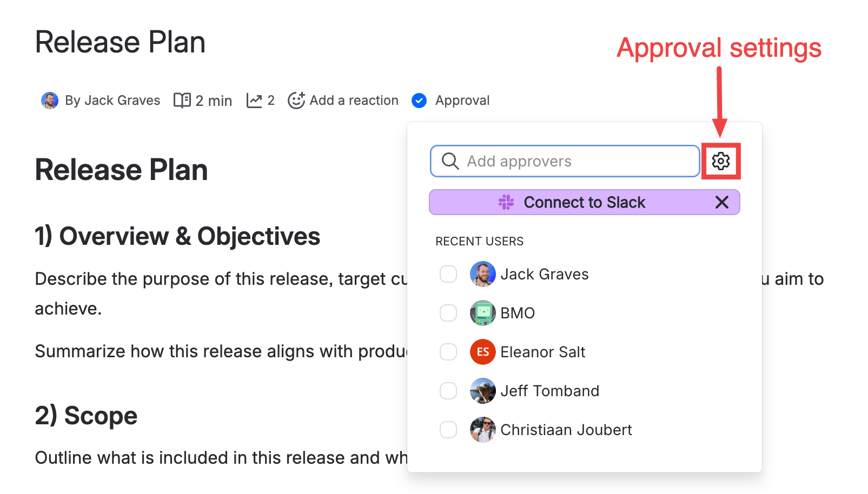Click the page views chart icon
The height and width of the screenshot is (494, 868).
[254, 101]
